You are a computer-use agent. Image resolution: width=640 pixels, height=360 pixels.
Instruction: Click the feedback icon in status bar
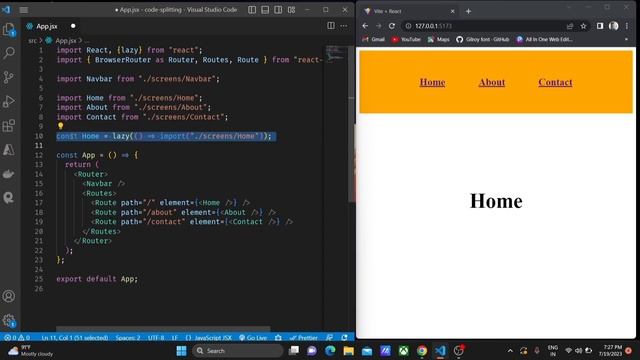[329, 338]
